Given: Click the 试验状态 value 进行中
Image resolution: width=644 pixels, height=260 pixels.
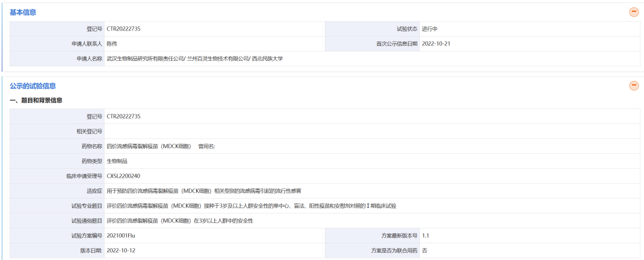Looking at the screenshot, I should (429, 29).
